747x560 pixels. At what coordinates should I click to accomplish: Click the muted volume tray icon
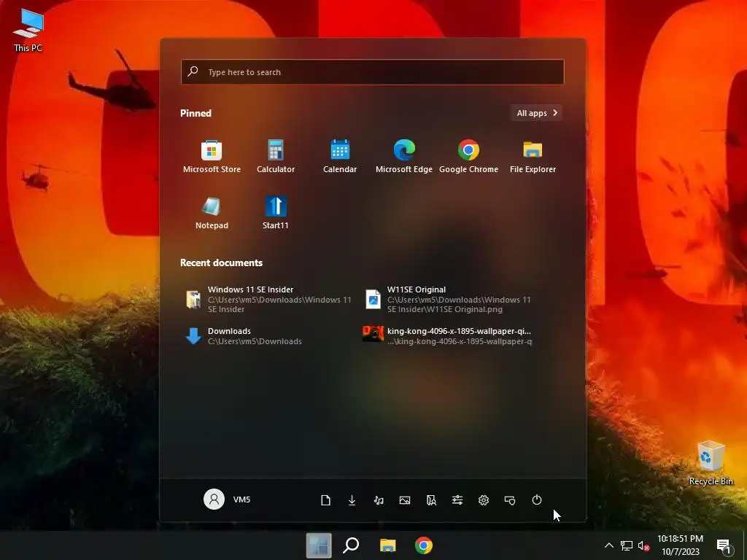pyautogui.click(x=643, y=546)
